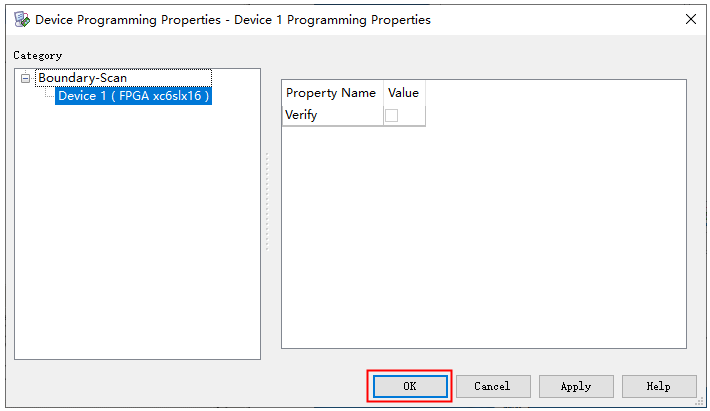Click blank space in the Category tree panel
Viewport: 710px width, 411px height.
137,240
